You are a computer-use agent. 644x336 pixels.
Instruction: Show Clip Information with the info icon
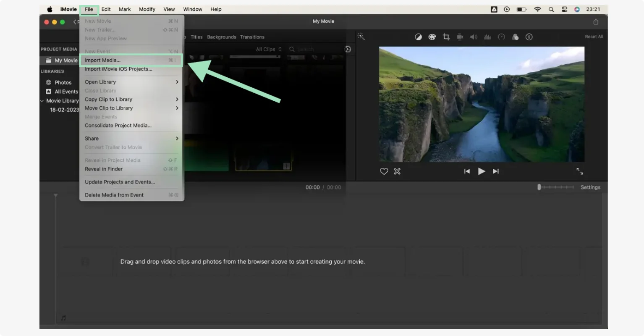[x=529, y=37]
